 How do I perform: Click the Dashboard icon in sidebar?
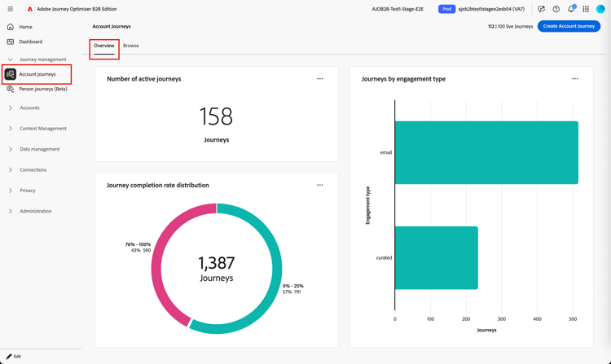11,42
